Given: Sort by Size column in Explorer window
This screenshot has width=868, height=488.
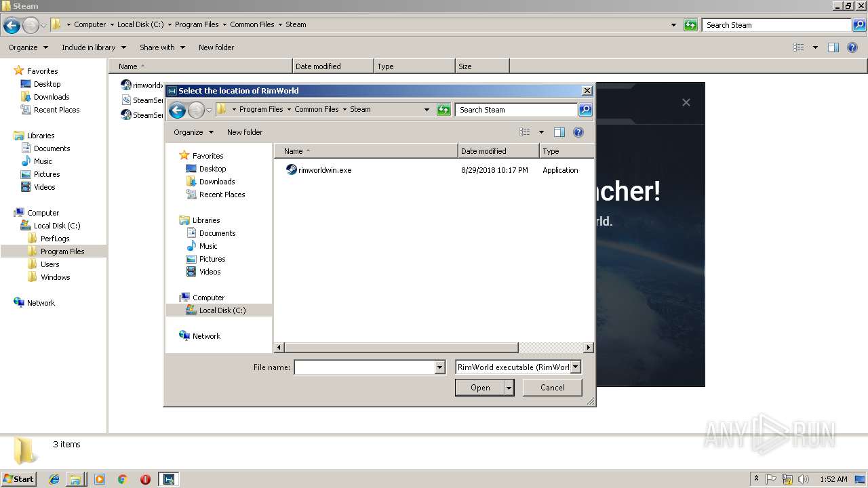Looking at the screenshot, I should (x=481, y=66).
